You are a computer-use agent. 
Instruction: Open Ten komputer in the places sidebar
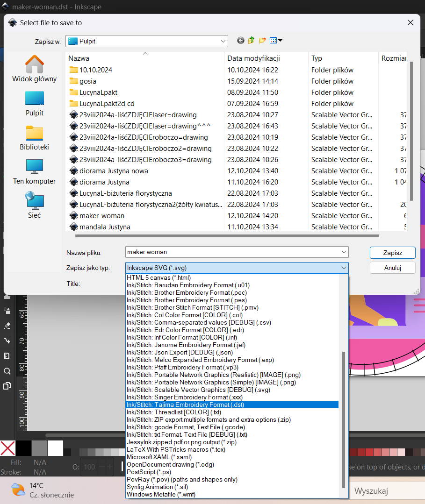35,171
